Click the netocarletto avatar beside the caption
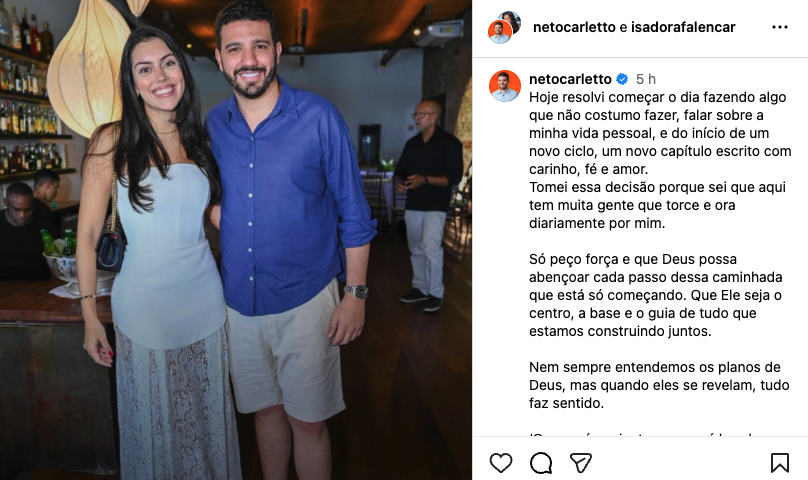 [x=504, y=86]
